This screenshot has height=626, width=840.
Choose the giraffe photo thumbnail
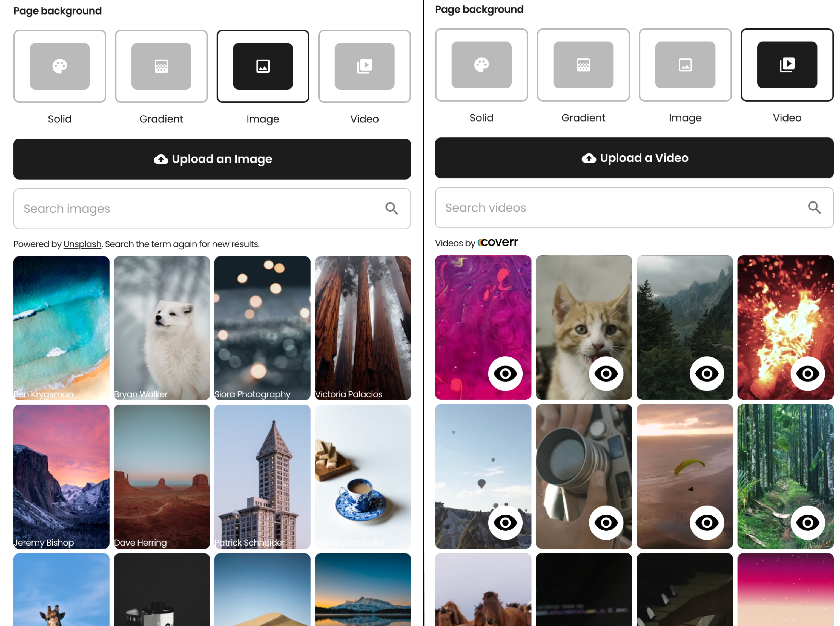click(61, 590)
